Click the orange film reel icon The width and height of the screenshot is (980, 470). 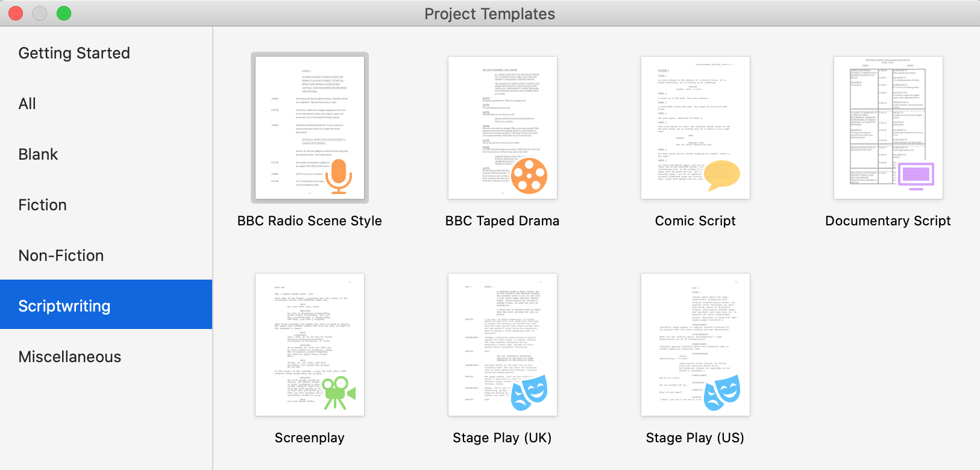click(x=529, y=177)
